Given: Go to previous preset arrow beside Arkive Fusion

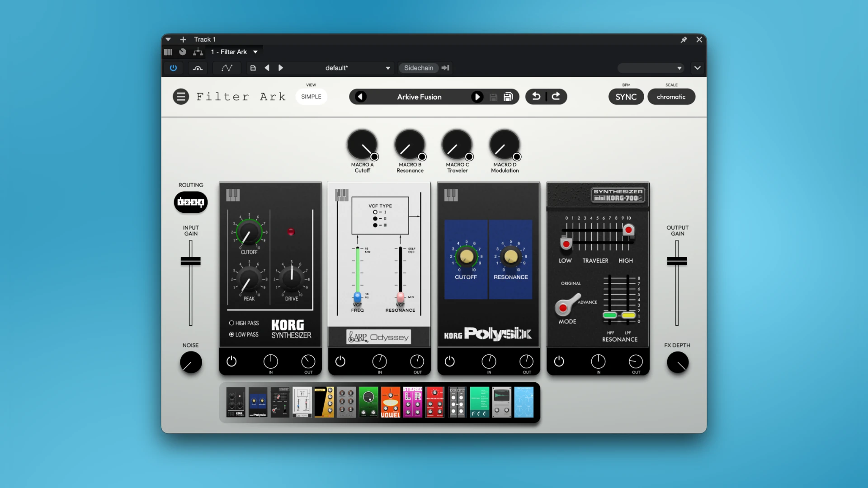Looking at the screenshot, I should (x=360, y=97).
